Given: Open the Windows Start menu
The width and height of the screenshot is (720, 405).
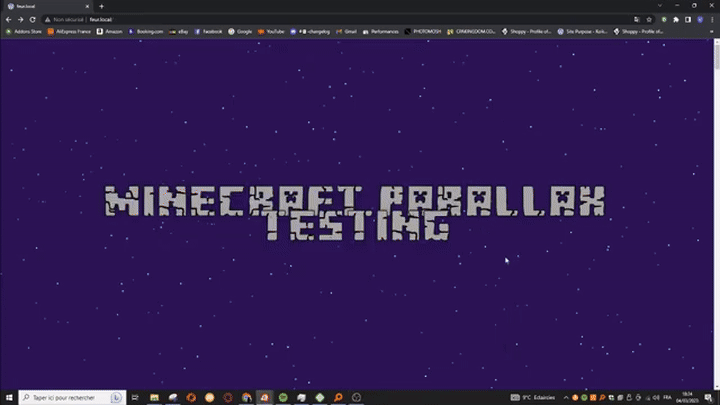Looking at the screenshot, I should tap(9, 398).
